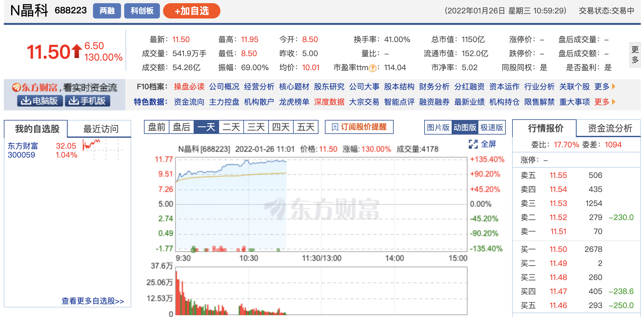Expand the 更多 quote details panel
Viewport: 644px width, 317px height.
tap(635, 55)
